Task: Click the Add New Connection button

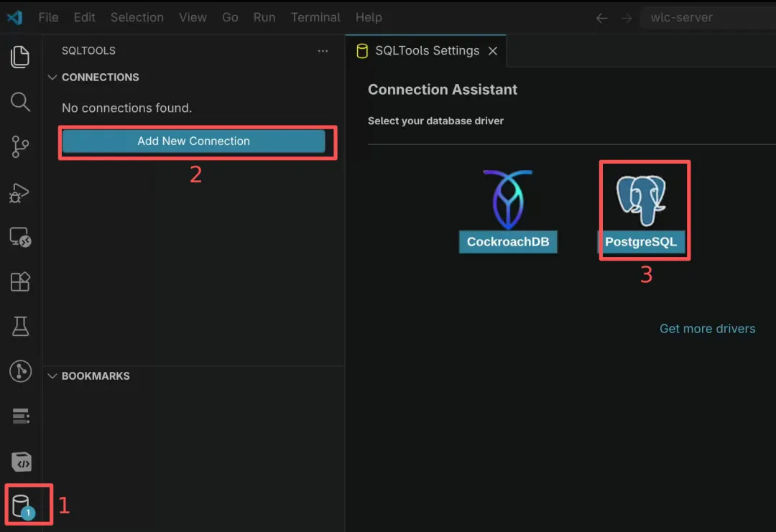Action: 193,141
